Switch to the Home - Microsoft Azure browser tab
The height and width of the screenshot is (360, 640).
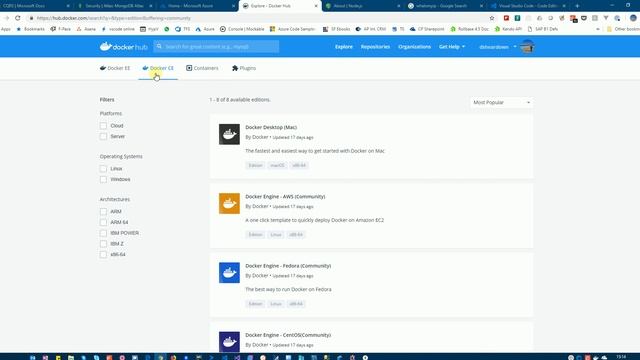[x=198, y=6]
